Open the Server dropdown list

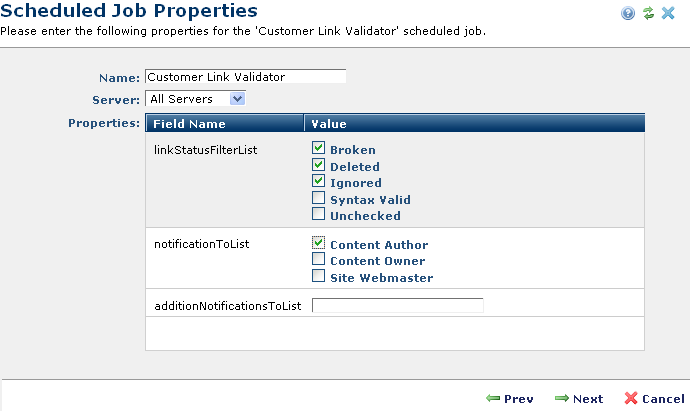click(x=237, y=98)
